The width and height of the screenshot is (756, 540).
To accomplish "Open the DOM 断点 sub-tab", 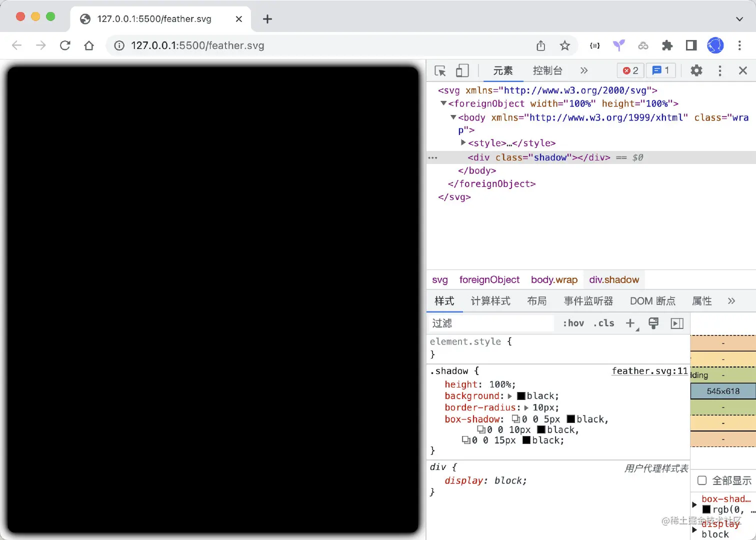I will pos(652,301).
